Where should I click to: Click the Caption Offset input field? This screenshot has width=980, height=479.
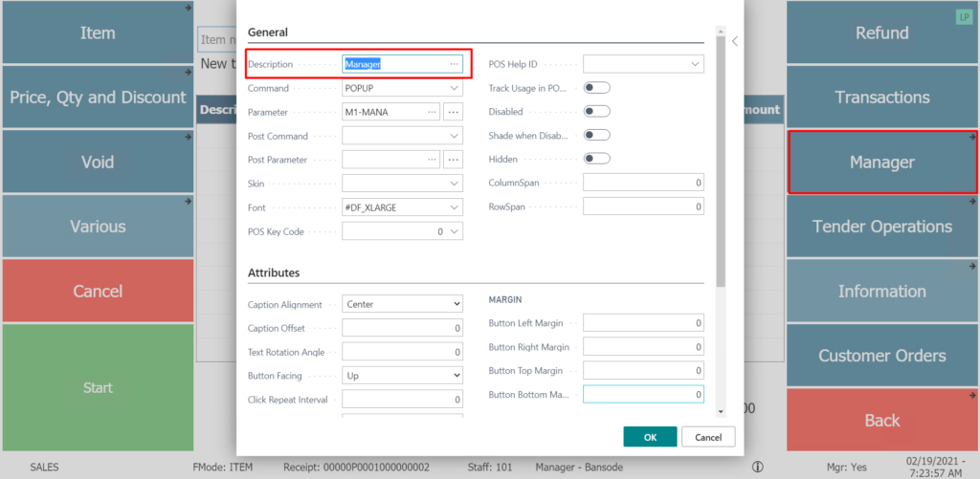(403, 328)
